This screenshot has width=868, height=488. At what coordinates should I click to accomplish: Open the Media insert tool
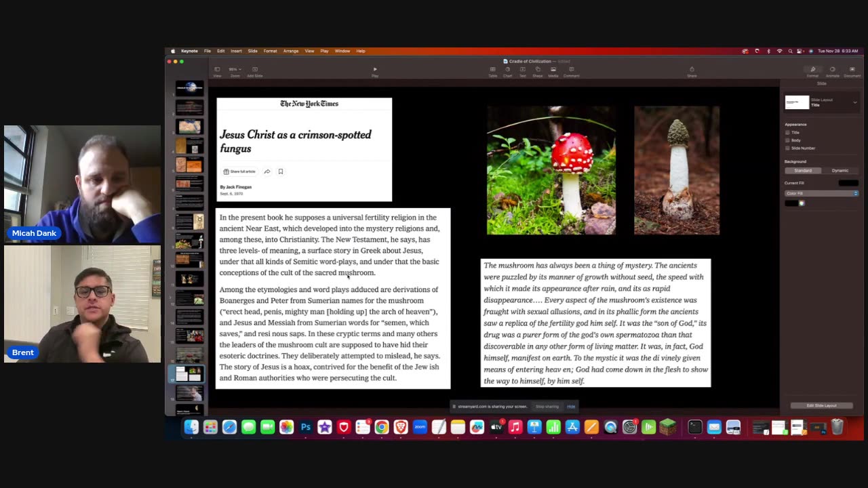[553, 71]
